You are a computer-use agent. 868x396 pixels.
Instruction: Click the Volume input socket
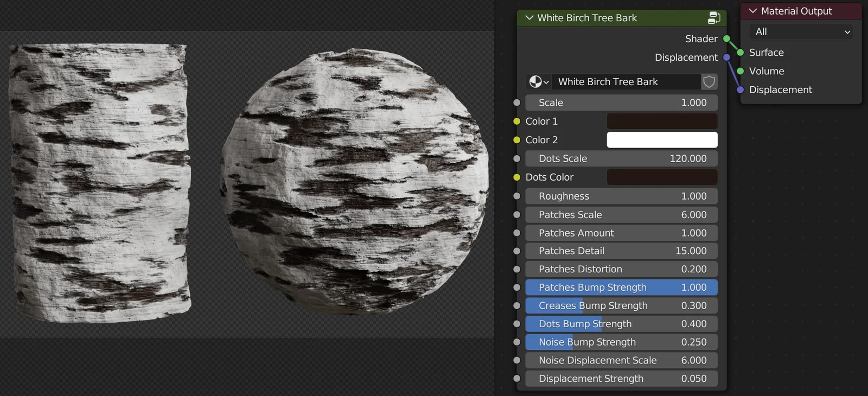click(740, 71)
